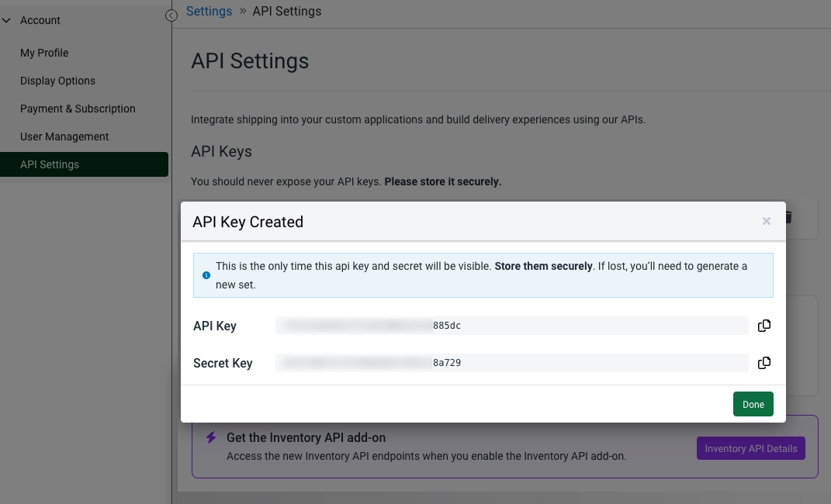The width and height of the screenshot is (831, 504).
Task: Close the API Key Created dialog
Action: pyautogui.click(x=767, y=221)
